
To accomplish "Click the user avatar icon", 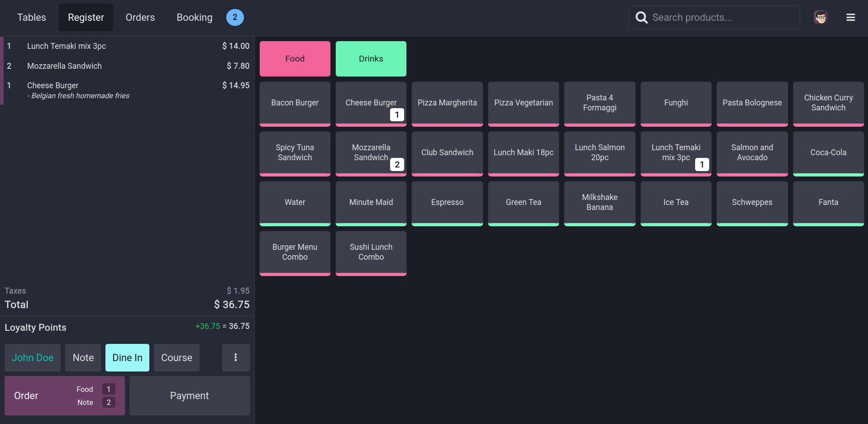I will (x=820, y=17).
